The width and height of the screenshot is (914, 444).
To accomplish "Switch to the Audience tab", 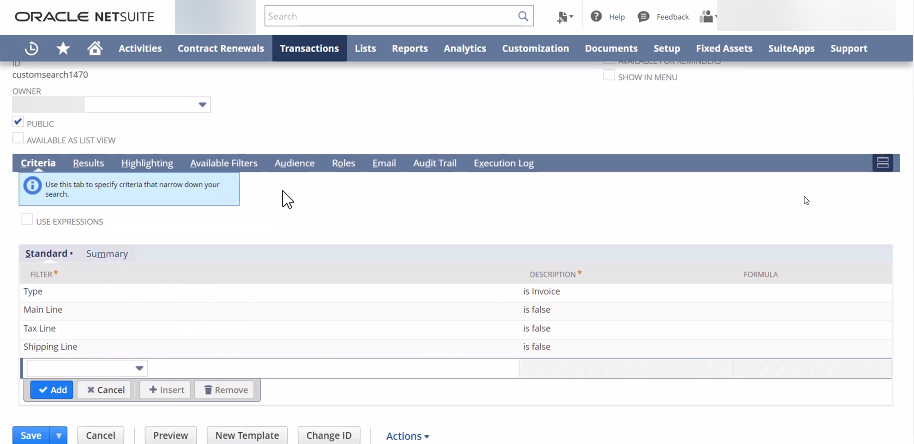I will coord(294,163).
